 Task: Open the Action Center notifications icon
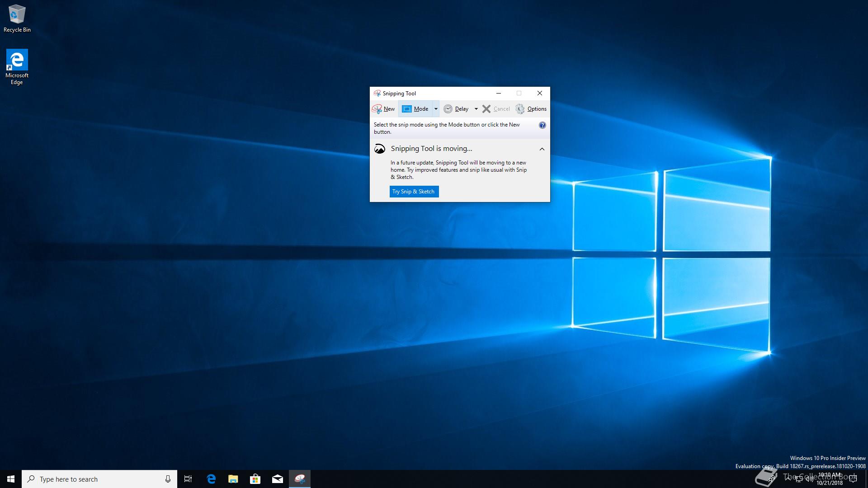click(853, 479)
